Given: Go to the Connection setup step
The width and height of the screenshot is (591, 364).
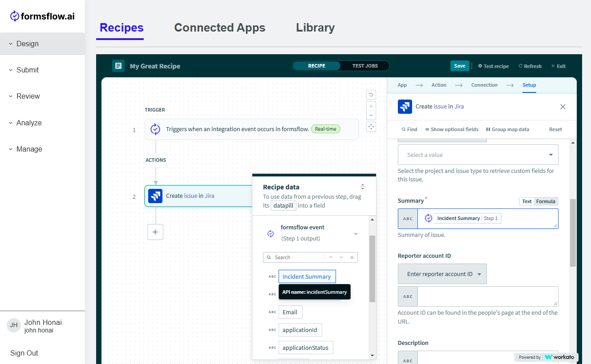Looking at the screenshot, I should (x=485, y=85).
